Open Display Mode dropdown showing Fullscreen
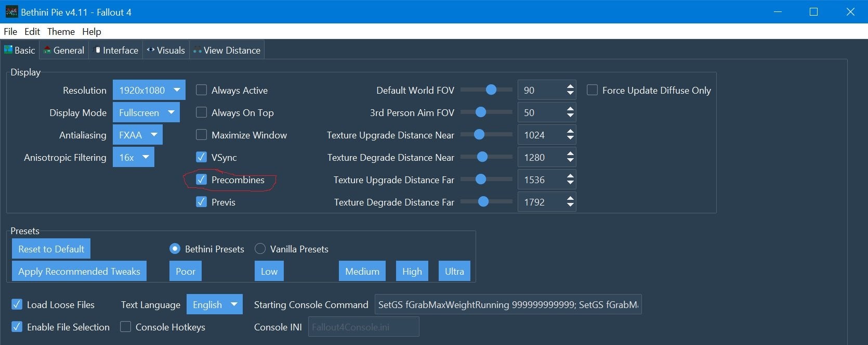 [x=146, y=112]
